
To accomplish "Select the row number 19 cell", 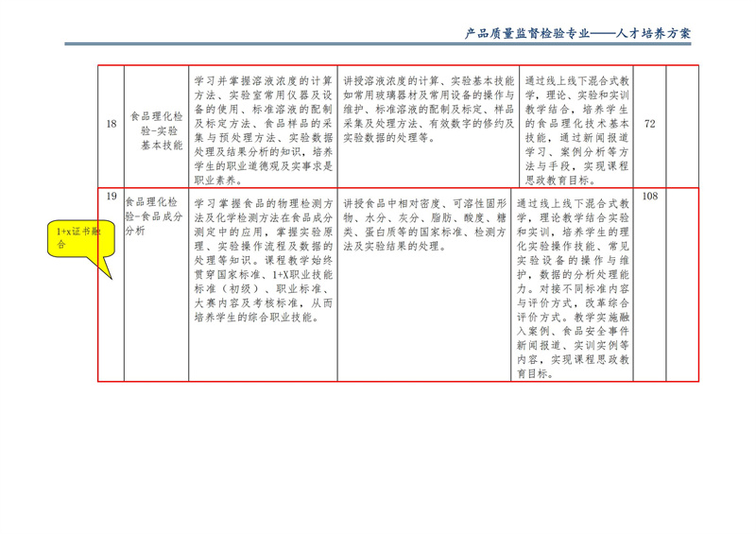I will pyautogui.click(x=111, y=197).
